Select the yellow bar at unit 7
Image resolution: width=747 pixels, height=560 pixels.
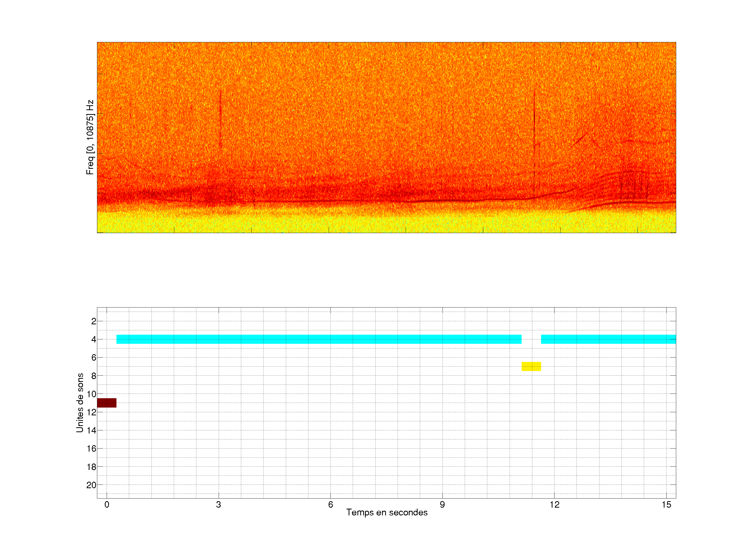click(531, 366)
